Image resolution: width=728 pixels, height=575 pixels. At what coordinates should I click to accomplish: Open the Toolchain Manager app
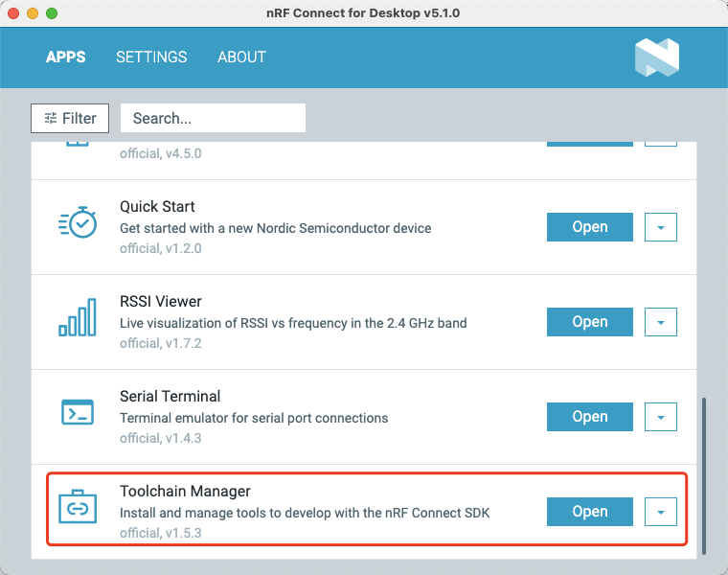pos(590,512)
